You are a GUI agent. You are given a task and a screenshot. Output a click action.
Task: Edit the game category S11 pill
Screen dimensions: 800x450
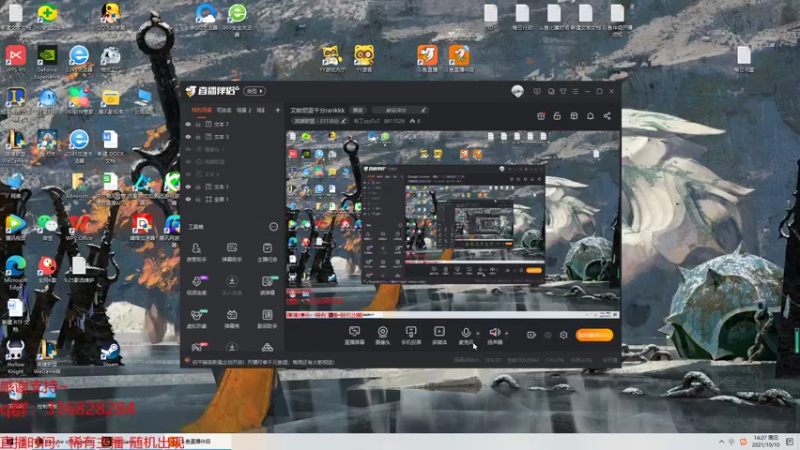tap(319, 121)
